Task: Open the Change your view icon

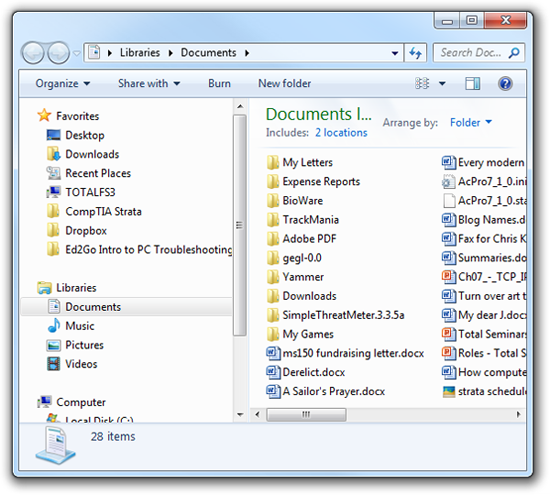Action: pyautogui.click(x=422, y=83)
